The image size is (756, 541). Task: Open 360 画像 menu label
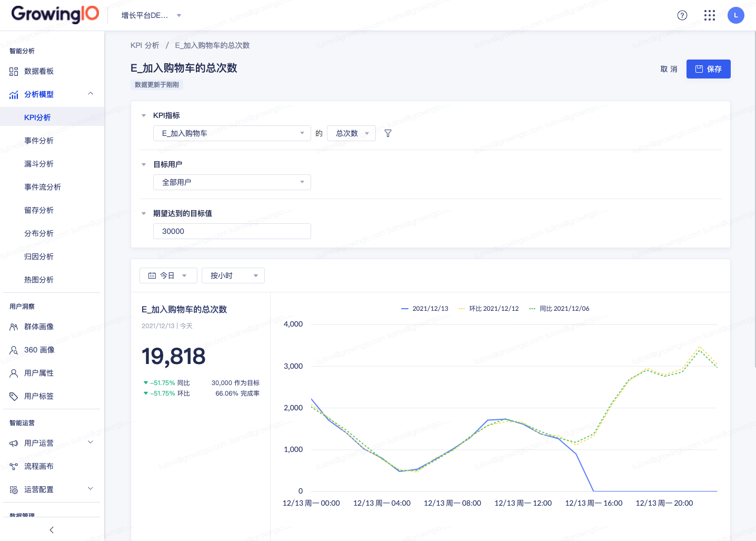[39, 350]
